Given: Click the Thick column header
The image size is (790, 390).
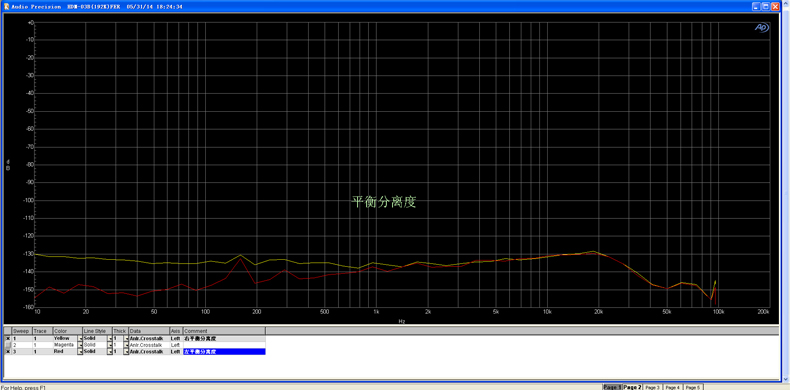Looking at the screenshot, I should pyautogui.click(x=120, y=331).
